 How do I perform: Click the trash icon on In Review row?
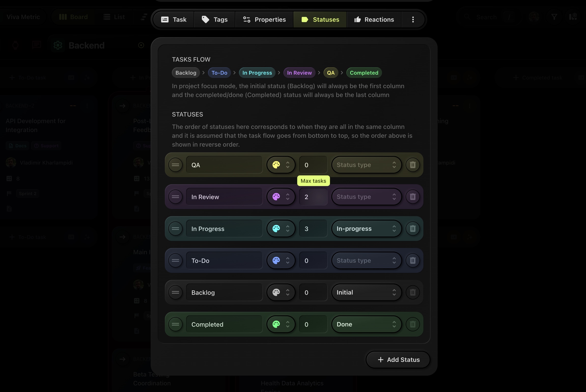pyautogui.click(x=412, y=197)
